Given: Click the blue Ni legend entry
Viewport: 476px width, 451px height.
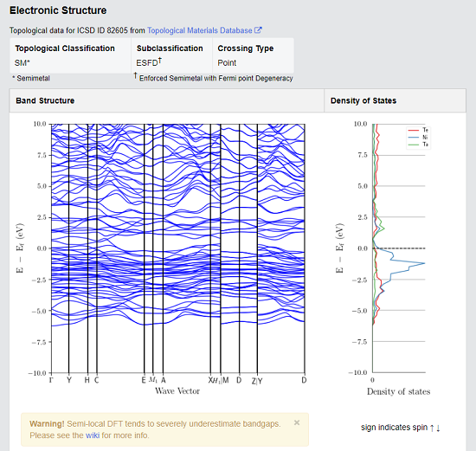Looking at the screenshot, I should tap(418, 138).
